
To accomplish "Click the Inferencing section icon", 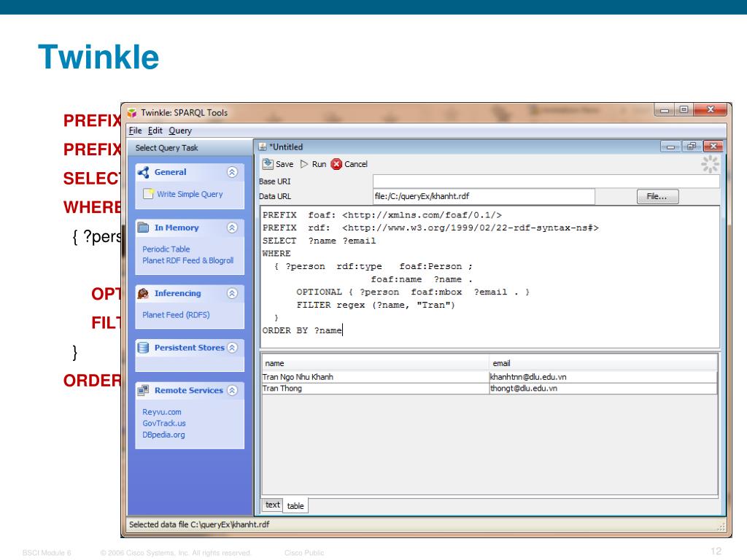I will point(143,293).
